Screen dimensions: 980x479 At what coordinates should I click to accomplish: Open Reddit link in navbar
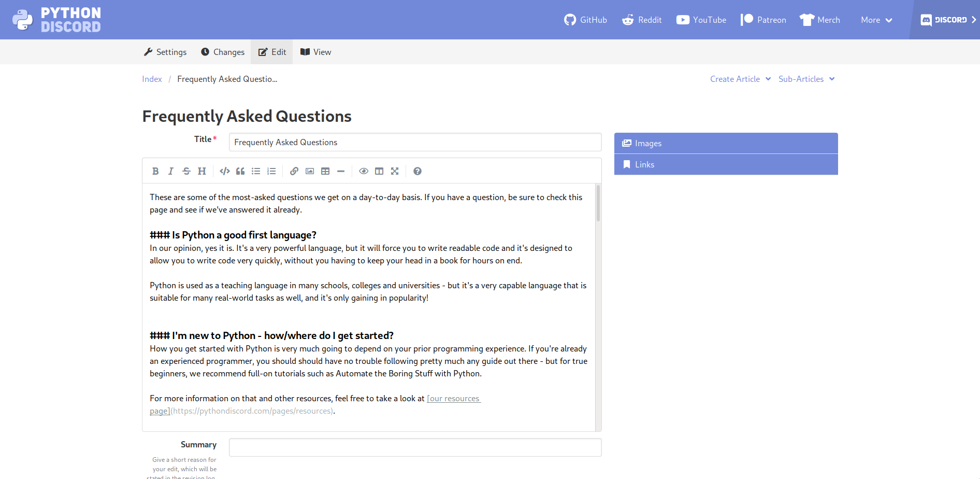642,20
